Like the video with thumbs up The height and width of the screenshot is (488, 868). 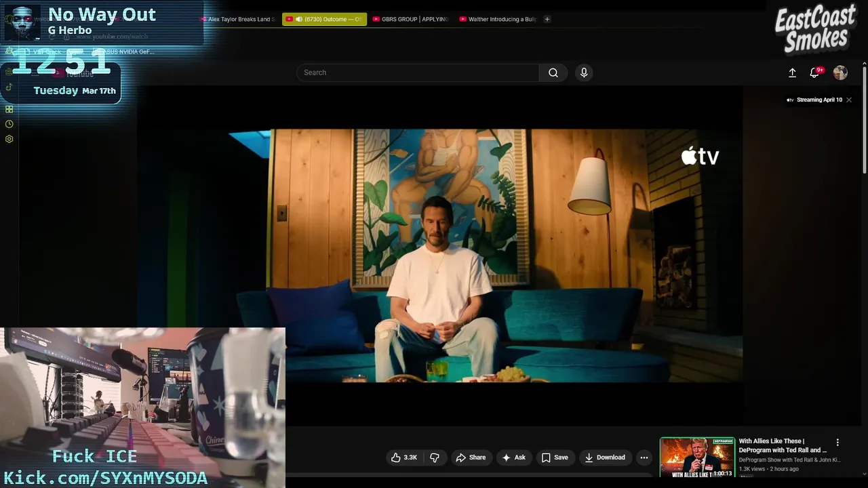tap(404, 457)
